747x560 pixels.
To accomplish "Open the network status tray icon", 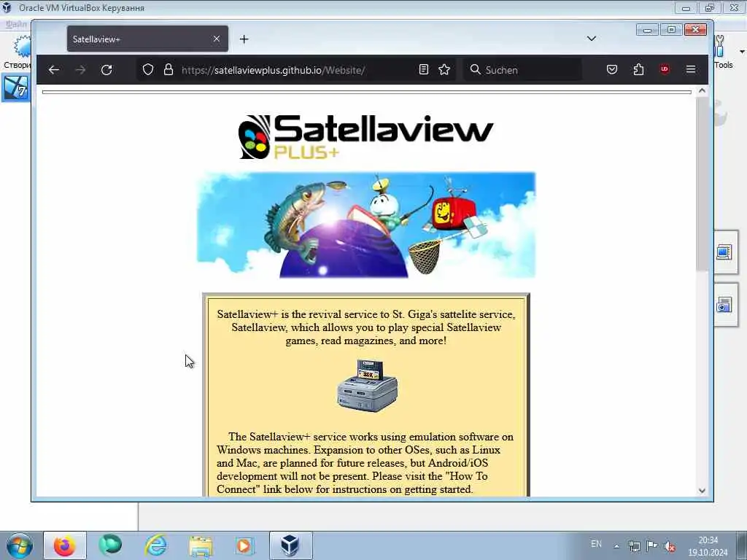I will tap(635, 546).
